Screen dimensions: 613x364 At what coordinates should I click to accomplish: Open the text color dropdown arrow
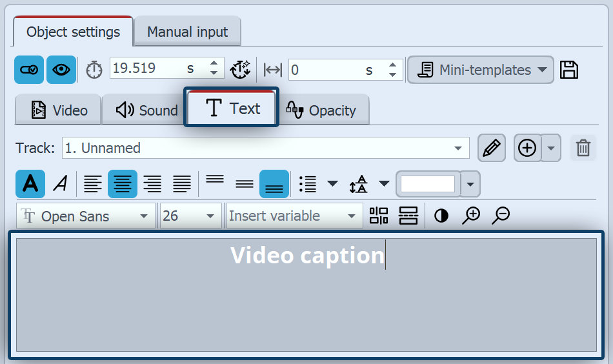470,184
